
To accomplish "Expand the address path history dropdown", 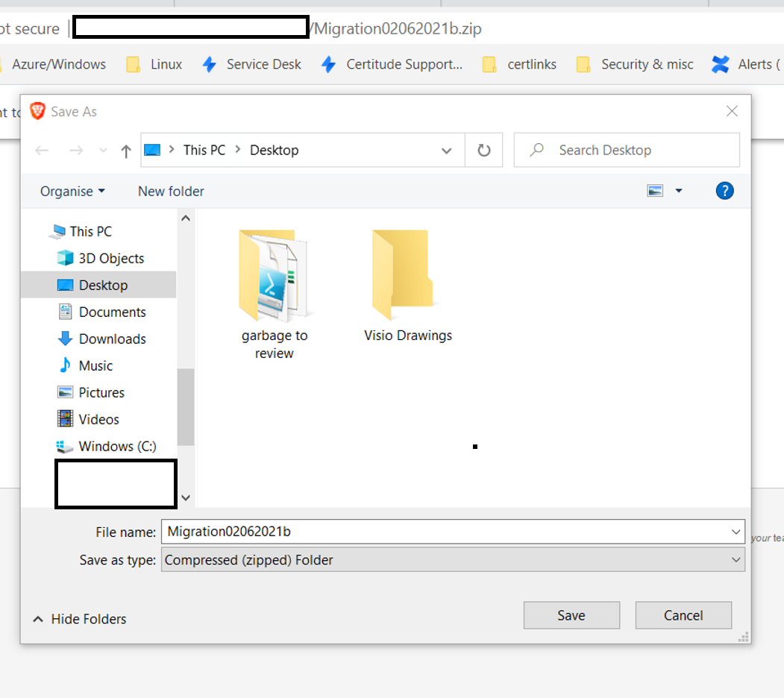I will click(x=446, y=151).
